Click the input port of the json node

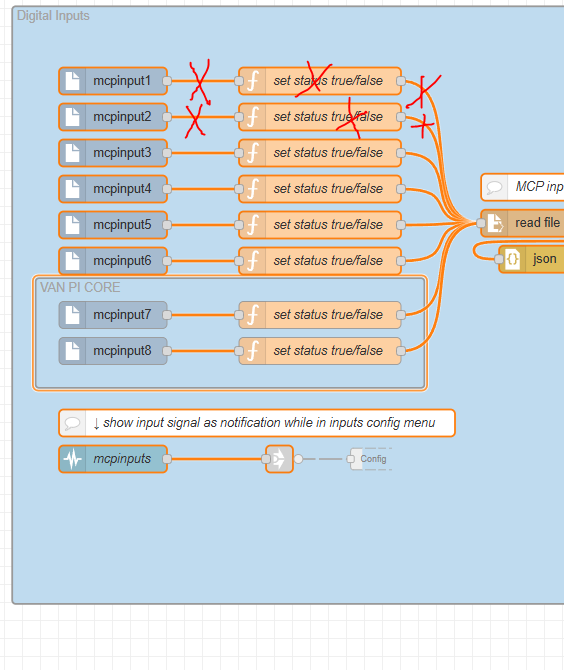click(499, 259)
